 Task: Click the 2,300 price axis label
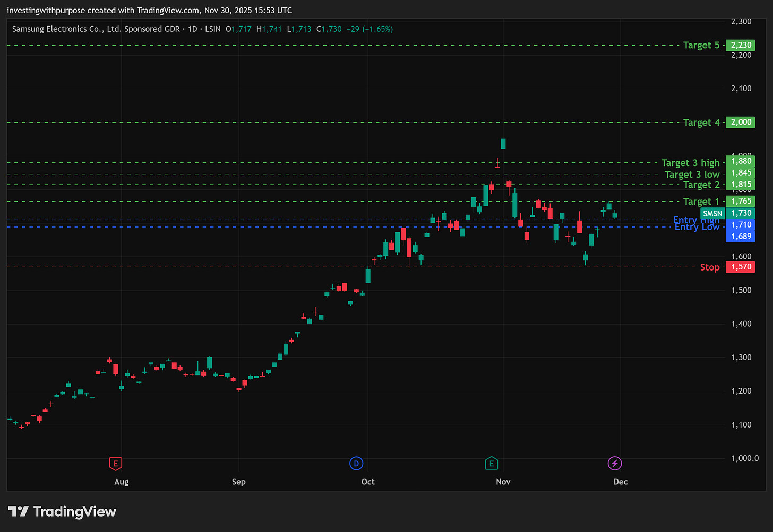(741, 22)
